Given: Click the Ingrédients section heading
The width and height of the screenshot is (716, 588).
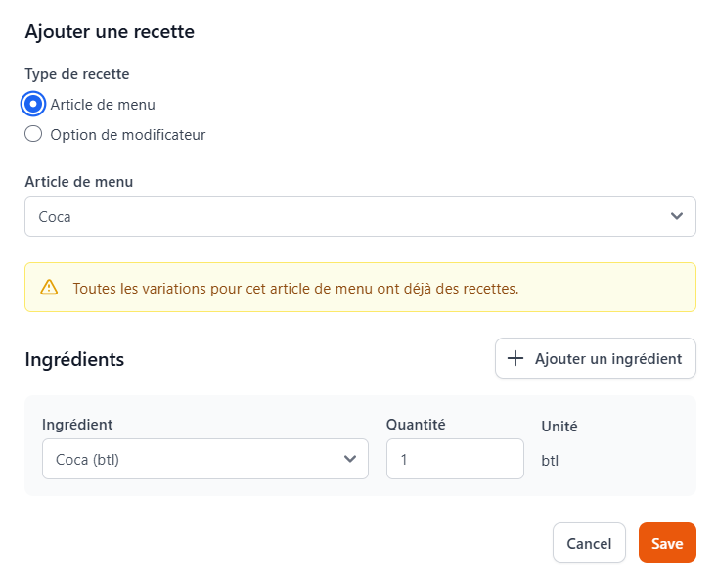Looking at the screenshot, I should [x=74, y=359].
